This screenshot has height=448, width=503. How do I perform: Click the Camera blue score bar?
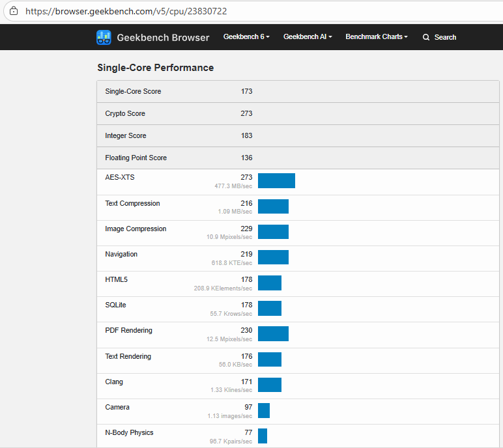264,410
